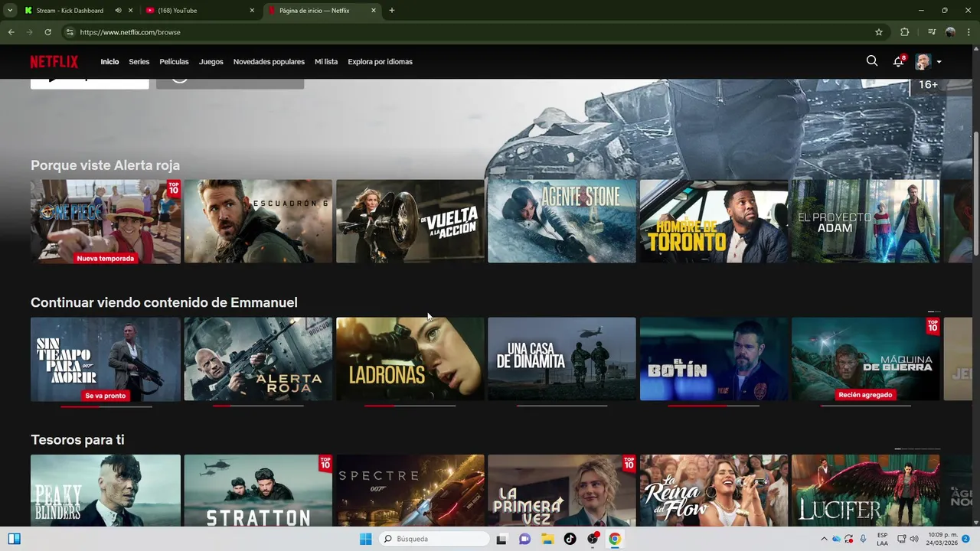Open the Agente Stone thumbnail
The width and height of the screenshot is (980, 551).
point(562,221)
